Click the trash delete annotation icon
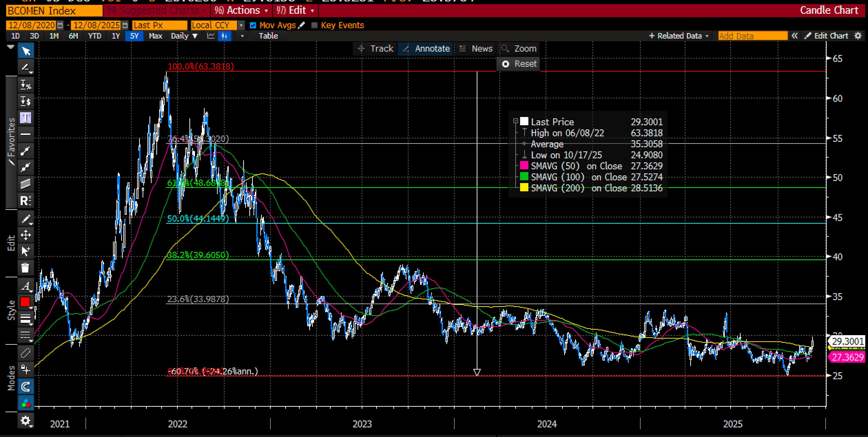The image size is (868, 437). click(x=25, y=268)
